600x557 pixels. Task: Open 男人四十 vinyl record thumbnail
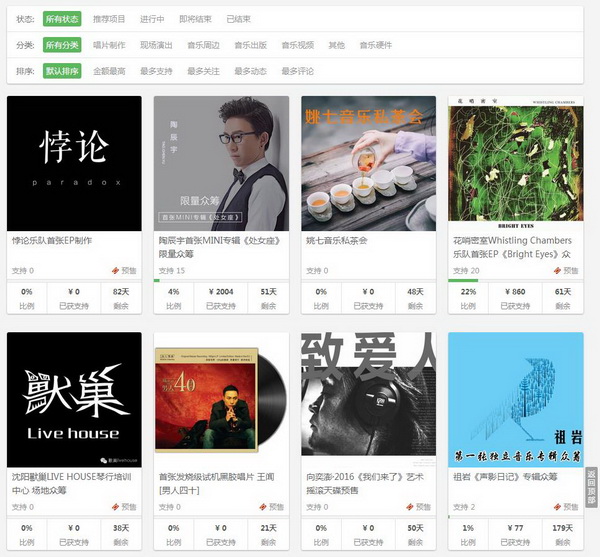click(221, 400)
